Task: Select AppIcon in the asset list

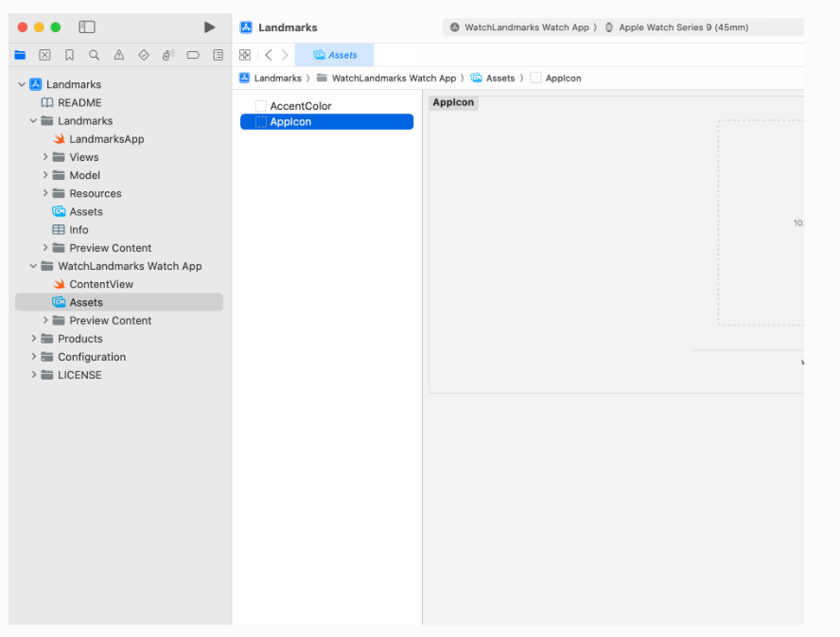Action: click(326, 122)
